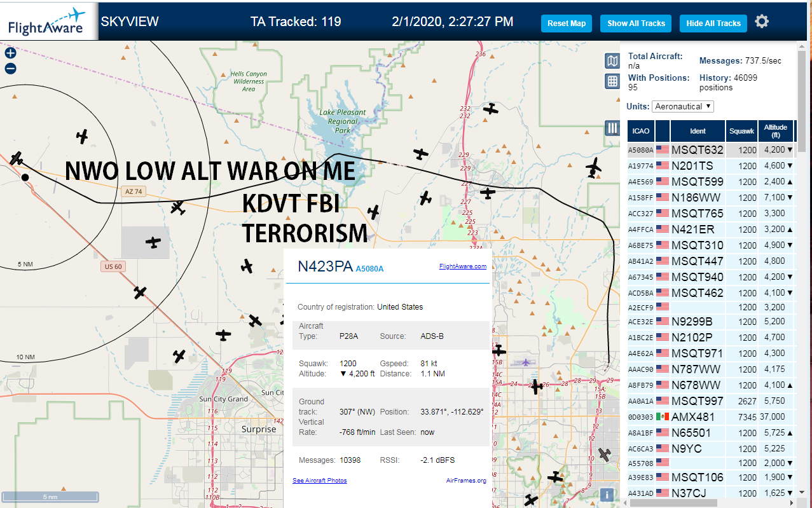The image size is (812, 508).
Task: Click the A55708 ICAO cell
Action: pyautogui.click(x=640, y=463)
